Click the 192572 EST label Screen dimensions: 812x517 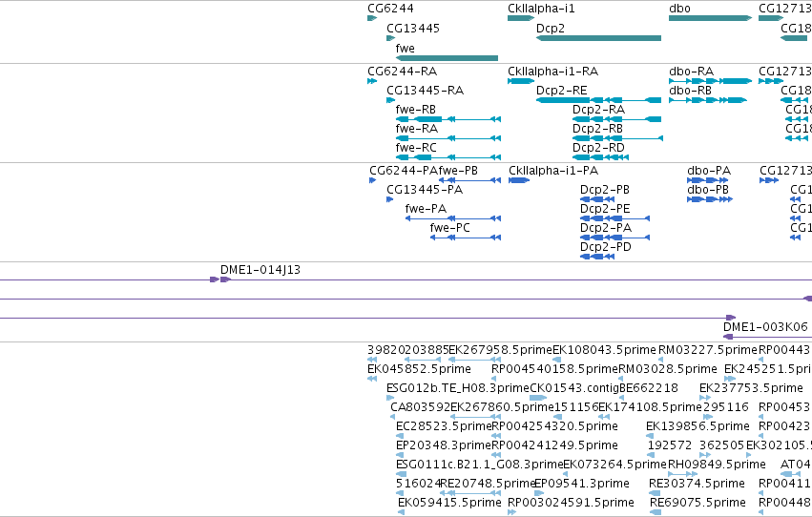pos(670,445)
